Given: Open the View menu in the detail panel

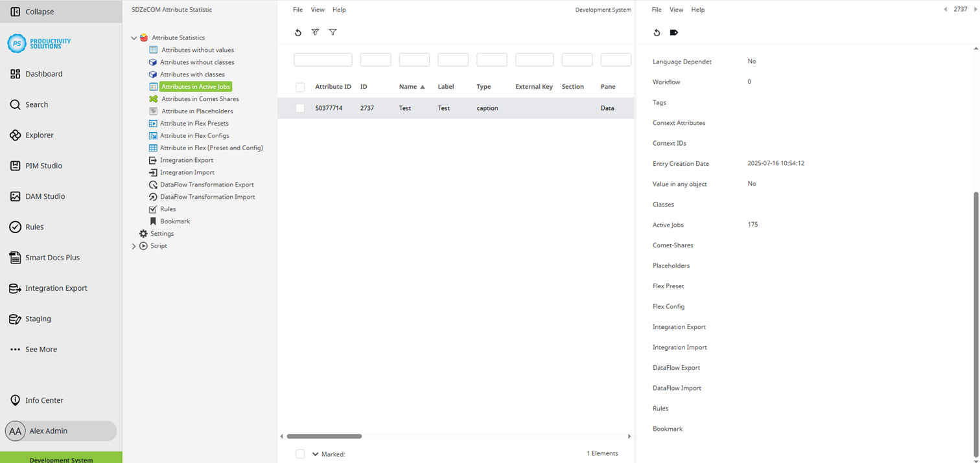Looking at the screenshot, I should (676, 9).
